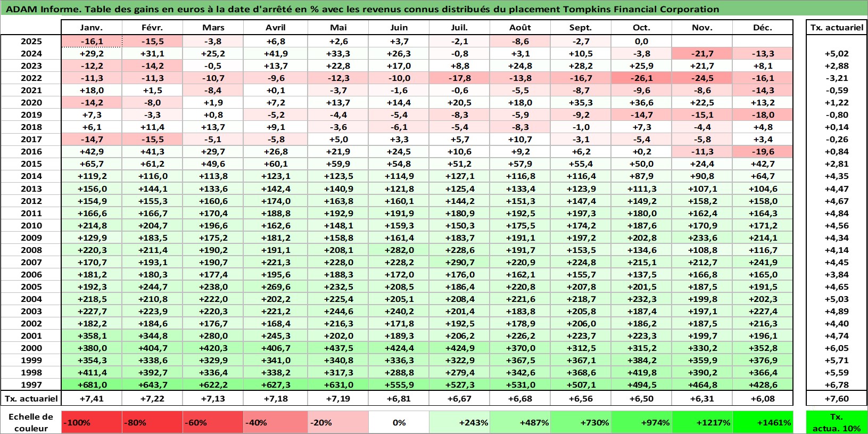Click the 2025 year row label
868x434 pixels.
[x=31, y=41]
